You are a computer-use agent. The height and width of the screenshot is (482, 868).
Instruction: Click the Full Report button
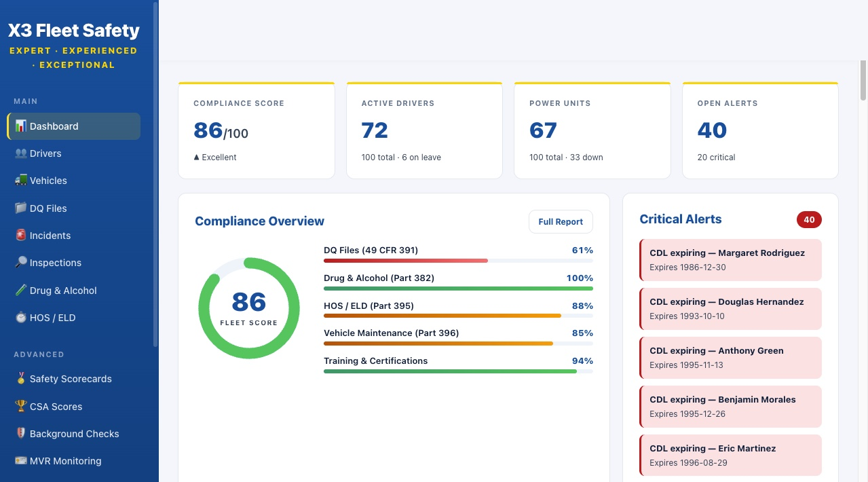561,221
